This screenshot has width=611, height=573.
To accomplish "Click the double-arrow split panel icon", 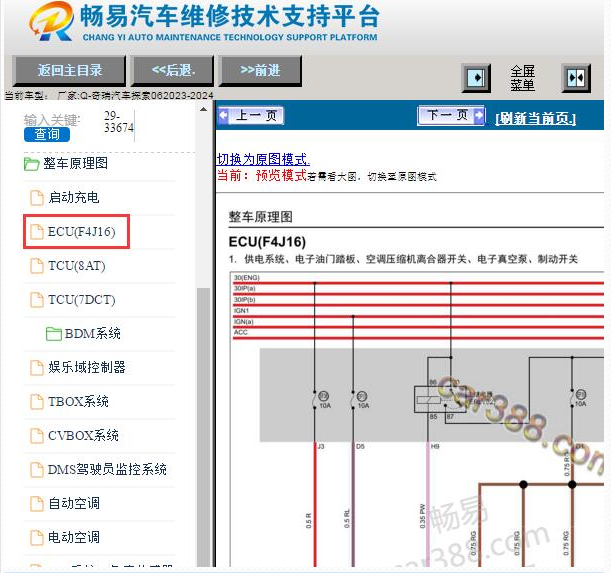I will [x=576, y=78].
